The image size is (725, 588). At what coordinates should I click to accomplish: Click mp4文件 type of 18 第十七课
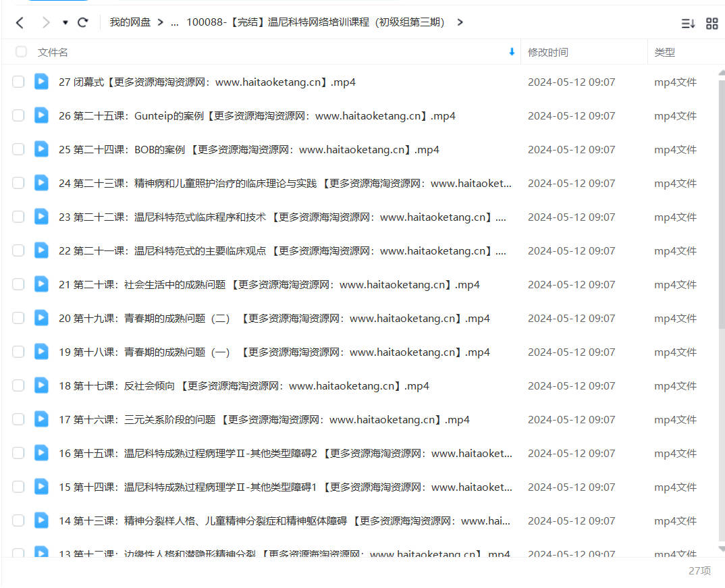[675, 386]
